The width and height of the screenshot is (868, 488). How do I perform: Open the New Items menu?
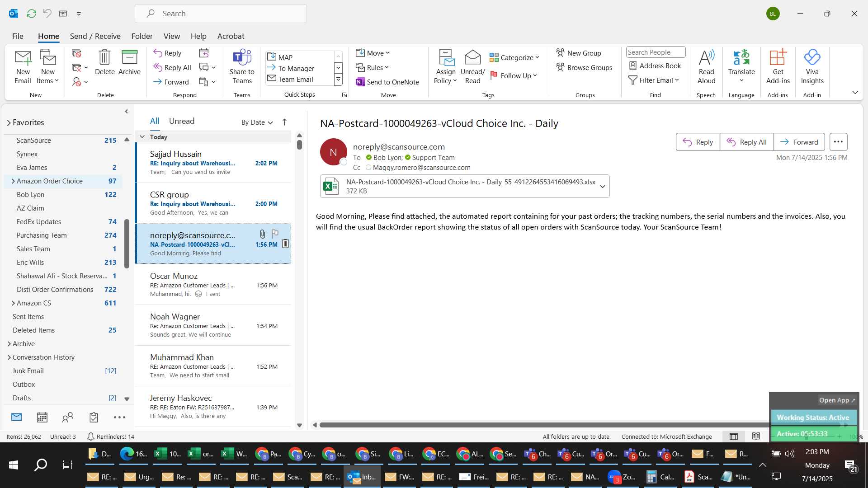point(47,67)
